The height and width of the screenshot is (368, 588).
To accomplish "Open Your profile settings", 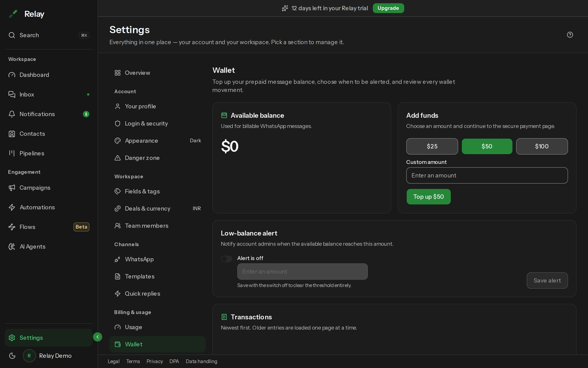I will [x=157, y=106].
